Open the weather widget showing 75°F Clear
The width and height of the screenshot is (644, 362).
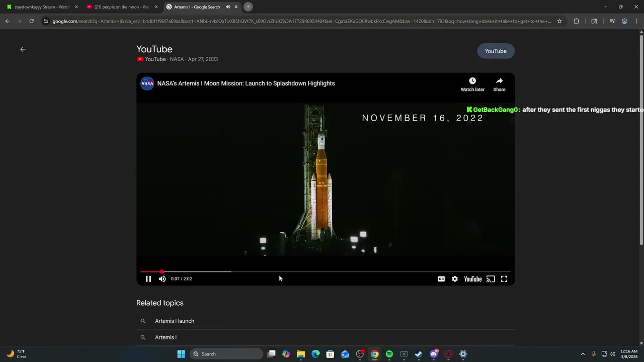16,354
